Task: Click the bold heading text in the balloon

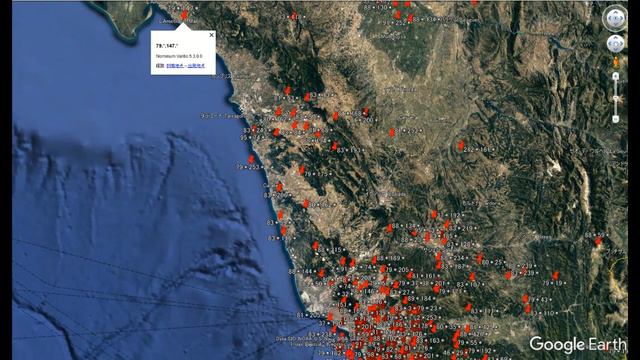Action: coord(167,46)
